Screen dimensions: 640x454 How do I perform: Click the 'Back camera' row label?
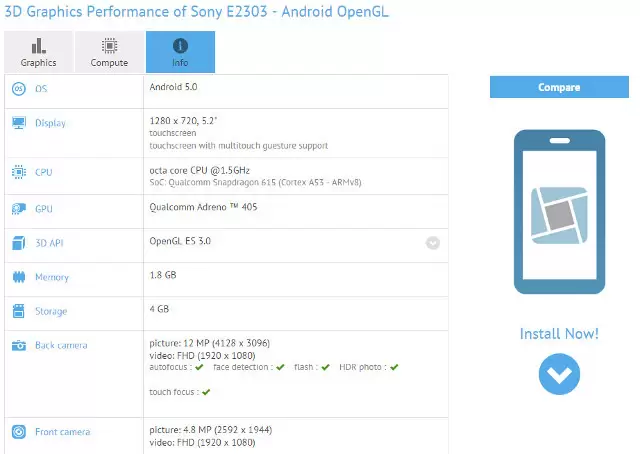click(61, 345)
